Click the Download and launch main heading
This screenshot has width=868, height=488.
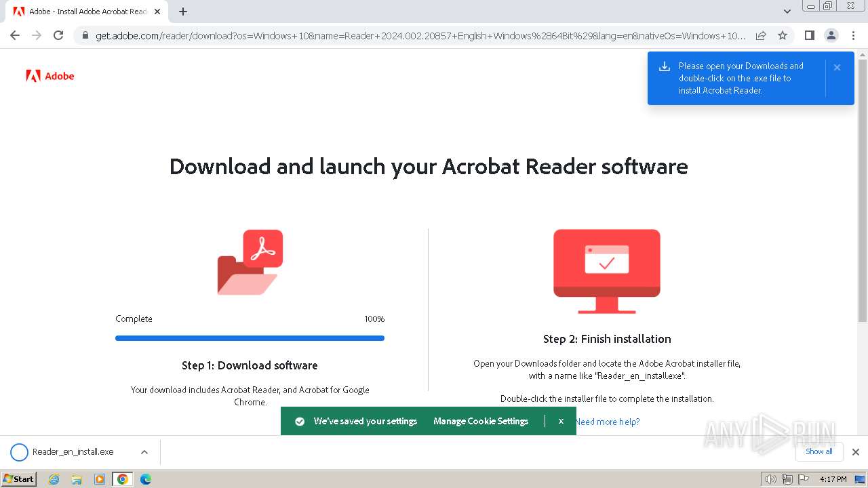pyautogui.click(x=429, y=167)
